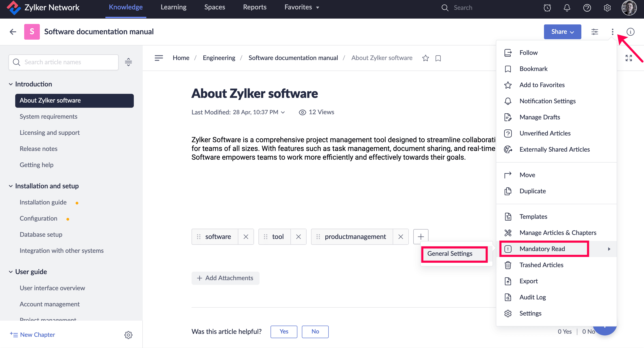This screenshot has height=348, width=644.
Task: Click Yes for article helpful
Action: (x=284, y=331)
